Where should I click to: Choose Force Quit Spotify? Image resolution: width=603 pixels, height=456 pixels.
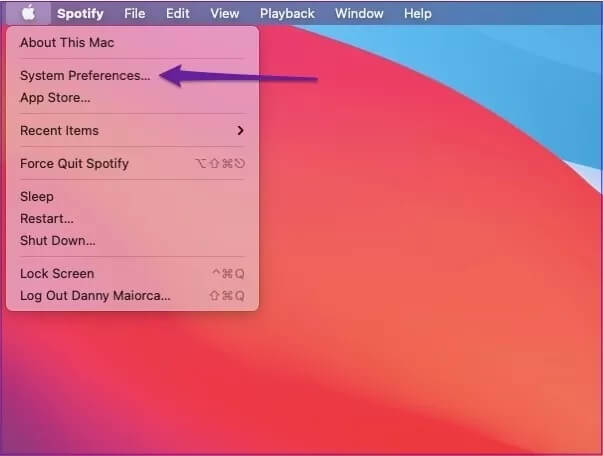coord(132,163)
